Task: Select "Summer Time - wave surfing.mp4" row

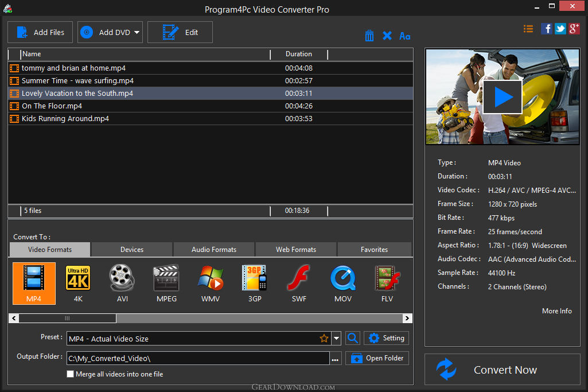Action: (x=211, y=81)
